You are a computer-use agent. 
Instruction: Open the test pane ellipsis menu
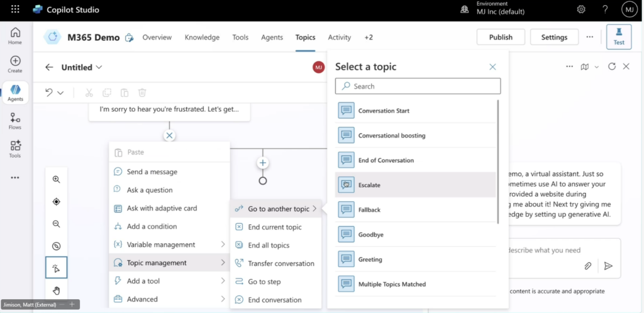point(569,67)
